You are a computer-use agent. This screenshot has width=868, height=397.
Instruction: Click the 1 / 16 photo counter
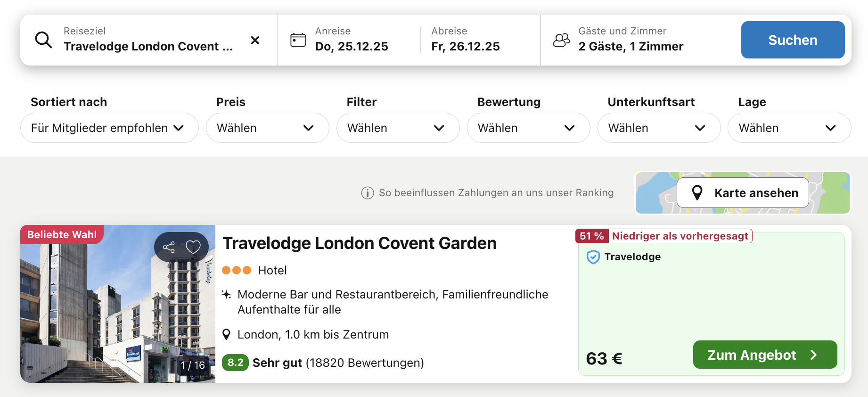click(x=193, y=365)
